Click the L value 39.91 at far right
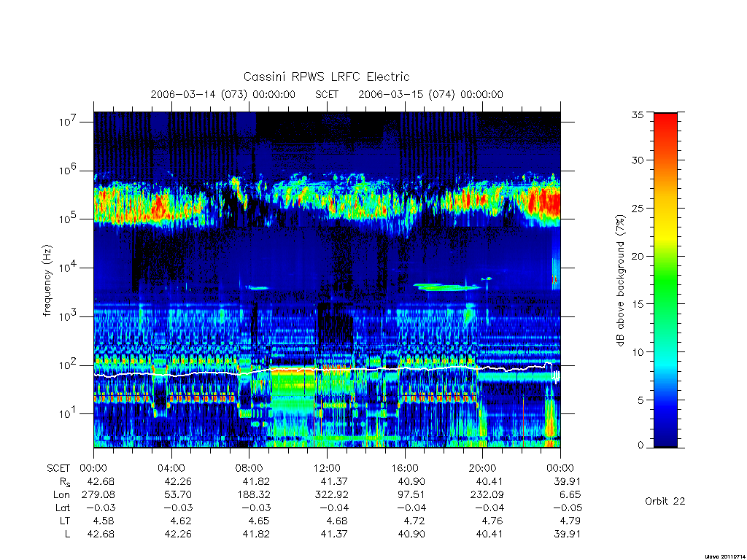 (x=568, y=534)
